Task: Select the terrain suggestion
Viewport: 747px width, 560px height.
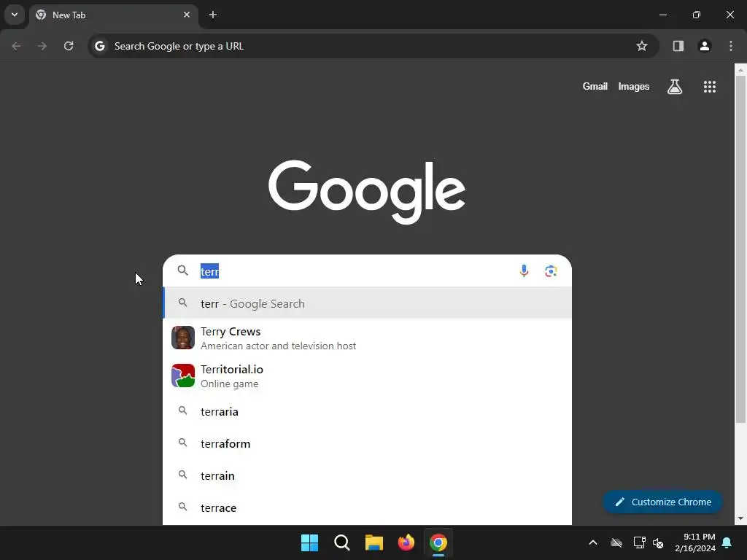Action: 368,475
